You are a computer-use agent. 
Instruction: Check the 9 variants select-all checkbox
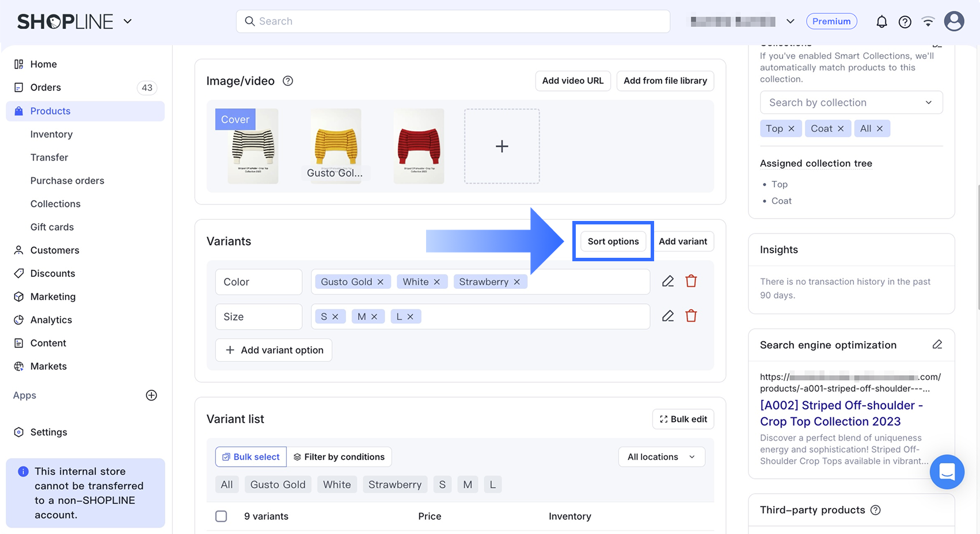[221, 516]
